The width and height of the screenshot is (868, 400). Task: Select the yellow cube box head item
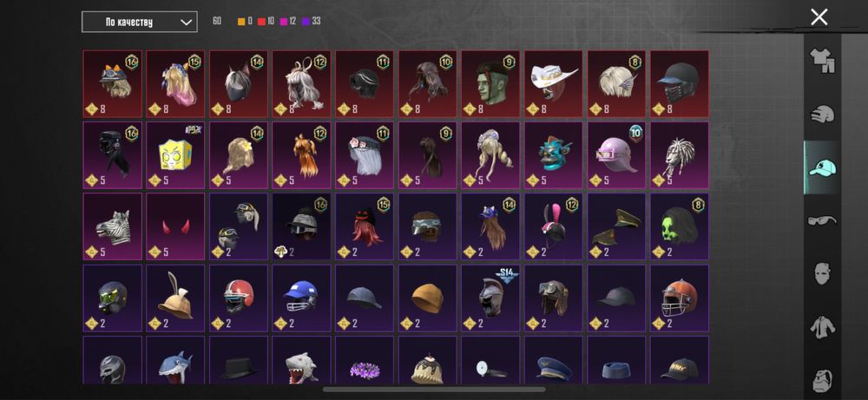pos(175,155)
